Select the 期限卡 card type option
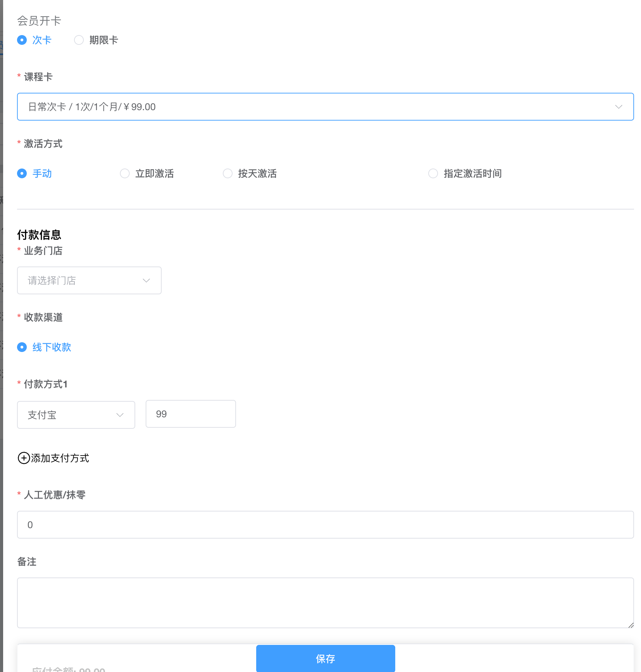This screenshot has height=672, width=641. coord(79,40)
